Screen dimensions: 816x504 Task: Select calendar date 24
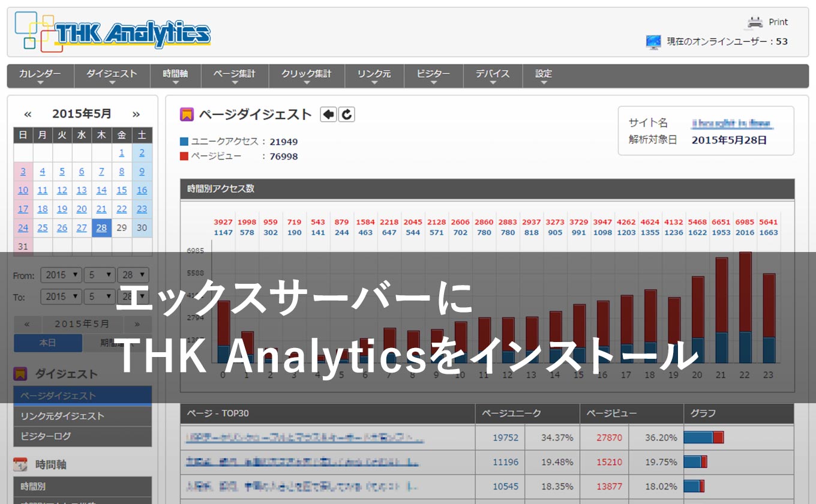tap(23, 227)
